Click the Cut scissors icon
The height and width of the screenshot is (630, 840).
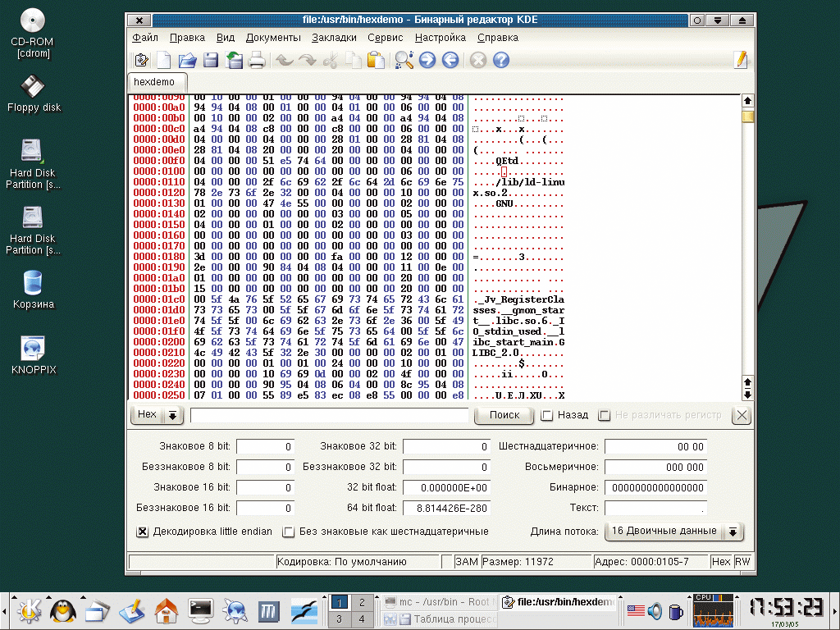[331, 60]
